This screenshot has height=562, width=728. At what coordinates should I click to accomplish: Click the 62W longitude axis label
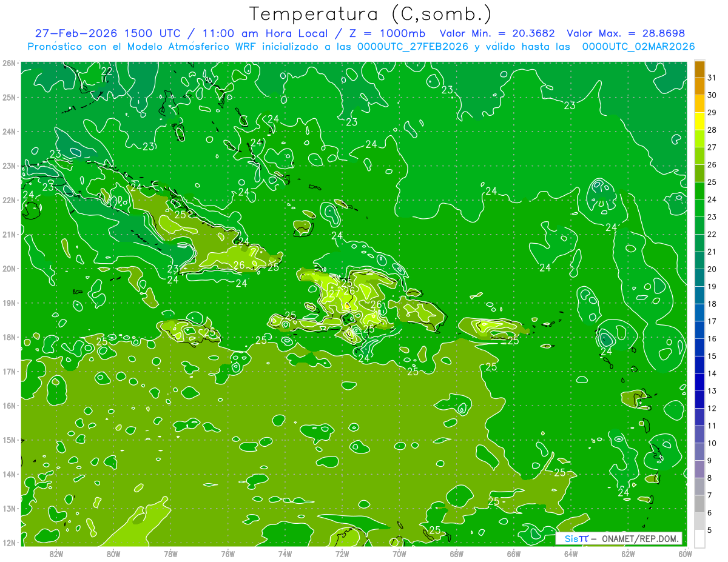pos(628,554)
